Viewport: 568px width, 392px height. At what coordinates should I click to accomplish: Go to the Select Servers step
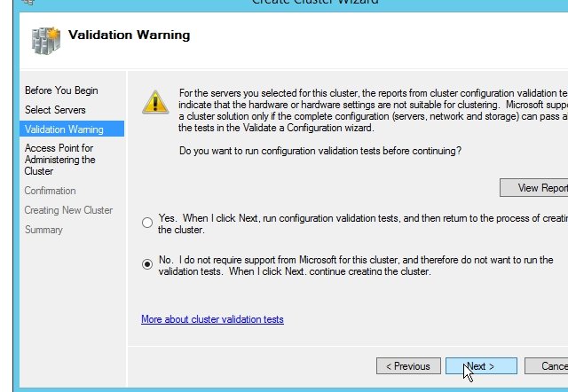pos(55,110)
